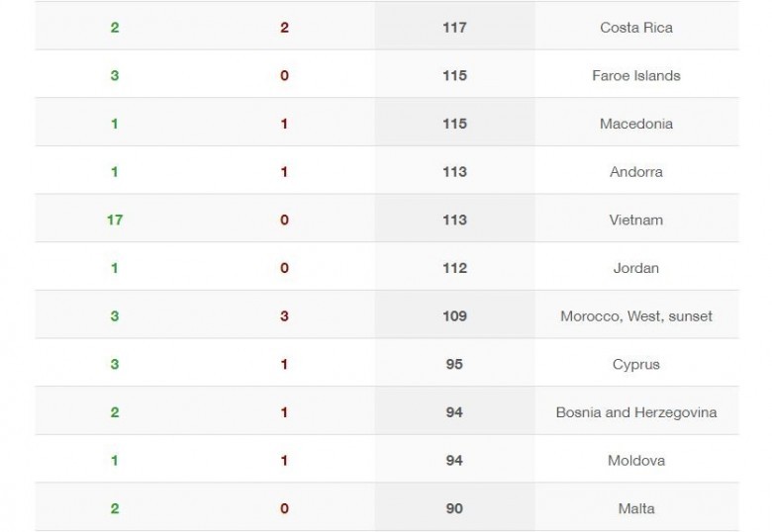
Task: Select the 109 value in Morocco's row
Action: 454,316
